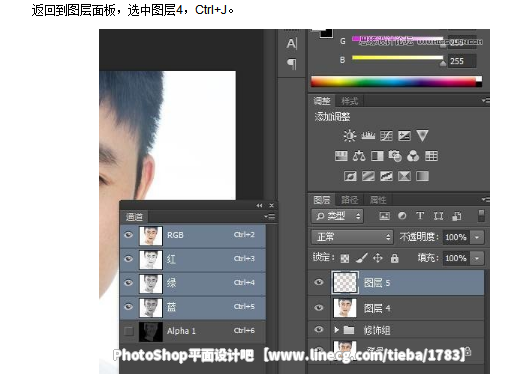Image resolution: width=521 pixels, height=374 pixels.
Task: Toggle 蓝 channel visibility eye
Action: pos(128,307)
